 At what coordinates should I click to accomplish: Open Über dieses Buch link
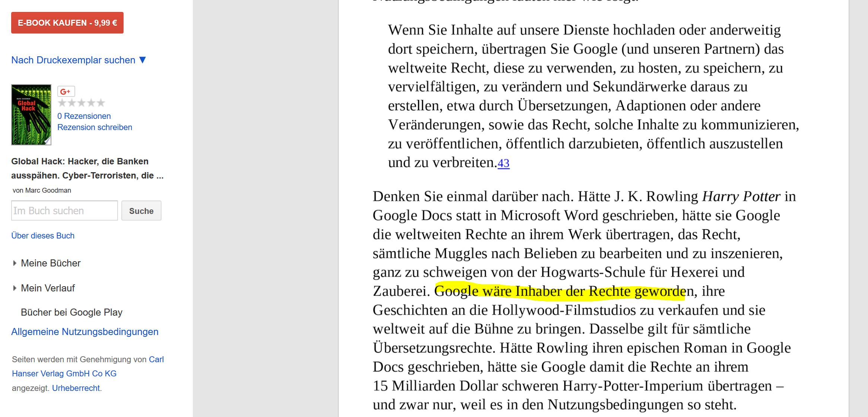click(43, 236)
